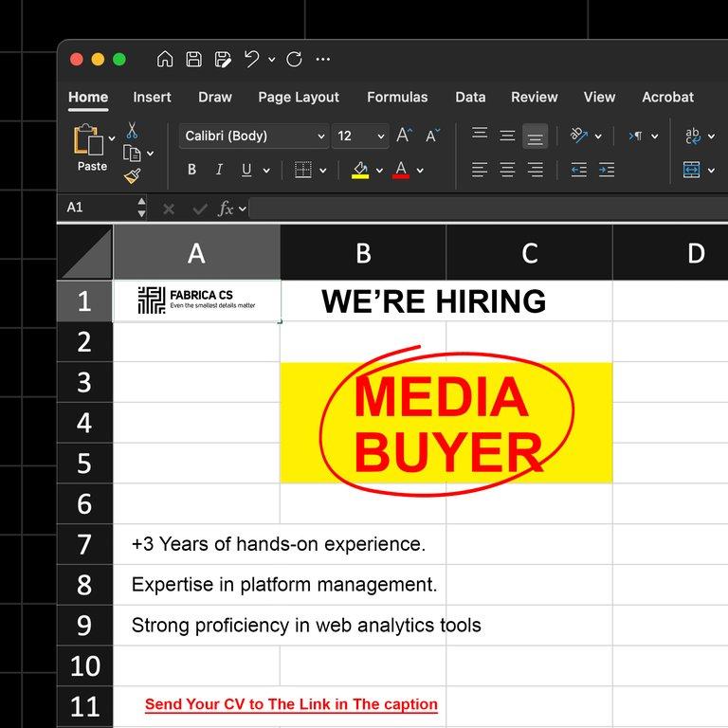Select column B header
Image resolution: width=728 pixels, height=728 pixels.
[x=363, y=253]
